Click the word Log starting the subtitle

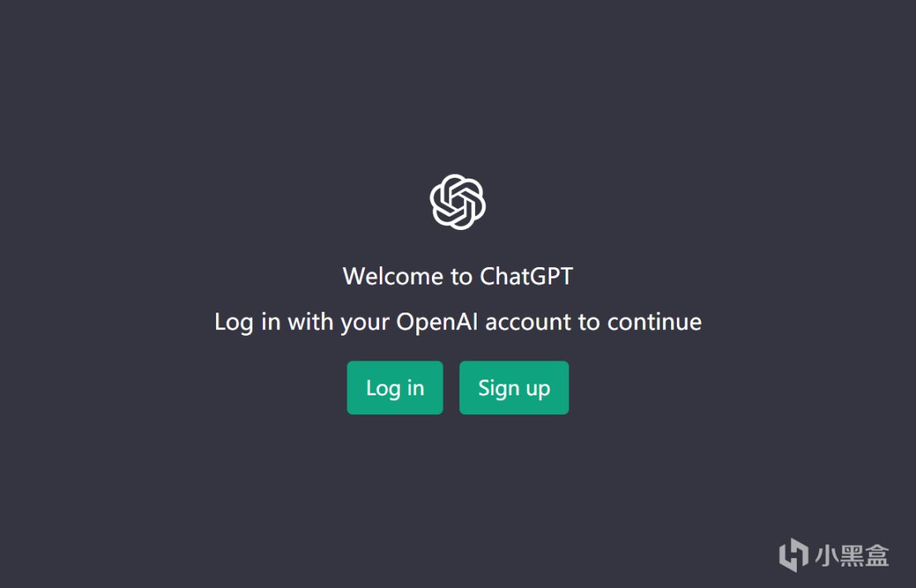click(x=233, y=323)
